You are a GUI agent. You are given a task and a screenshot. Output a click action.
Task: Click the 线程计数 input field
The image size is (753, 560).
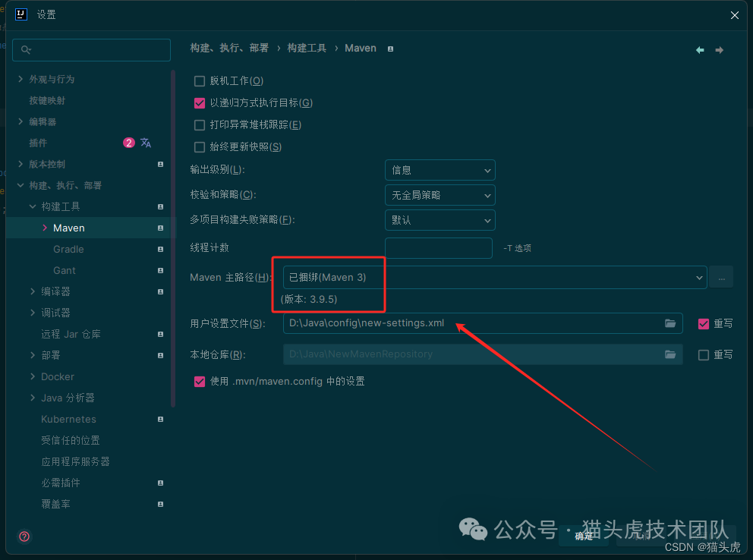(439, 248)
